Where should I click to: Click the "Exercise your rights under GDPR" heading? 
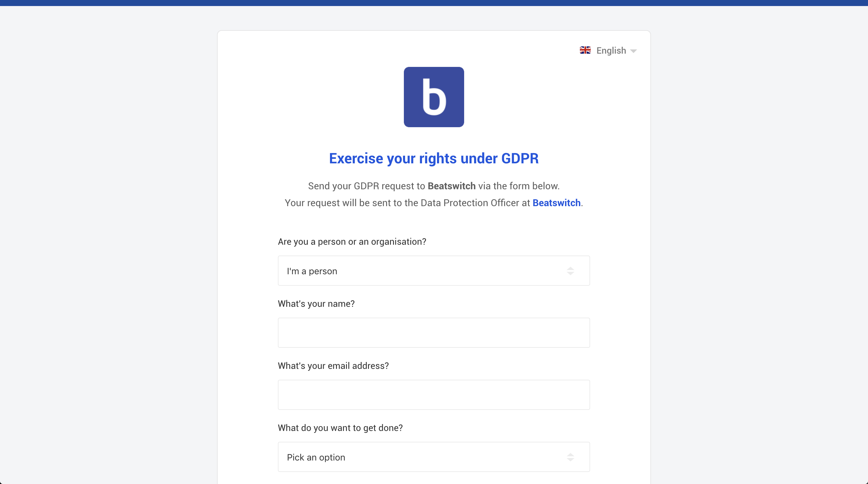pos(434,159)
